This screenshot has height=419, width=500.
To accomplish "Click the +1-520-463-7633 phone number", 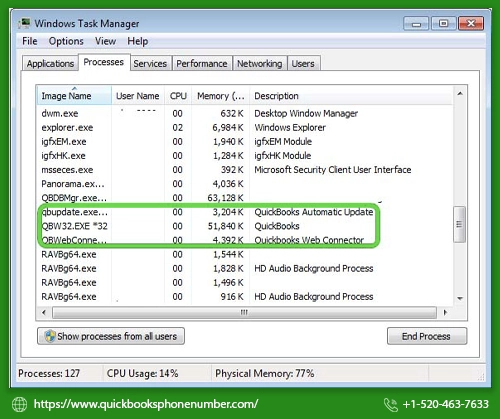I will pyautogui.click(x=445, y=404).
